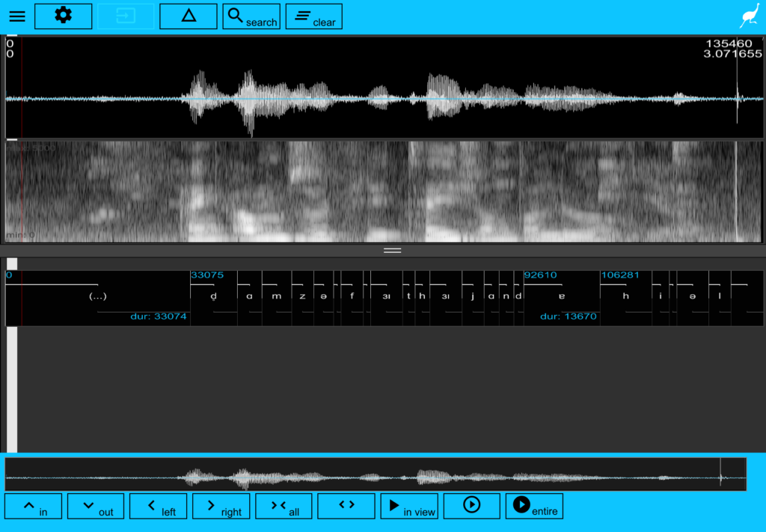
Task: Click the search magnifier button
Action: click(x=251, y=16)
